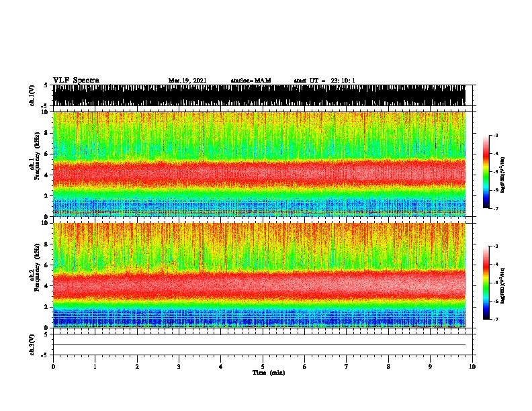This screenshot has width=532, height=411.
Task: Click time axis tick label "0"
Action: point(53,367)
